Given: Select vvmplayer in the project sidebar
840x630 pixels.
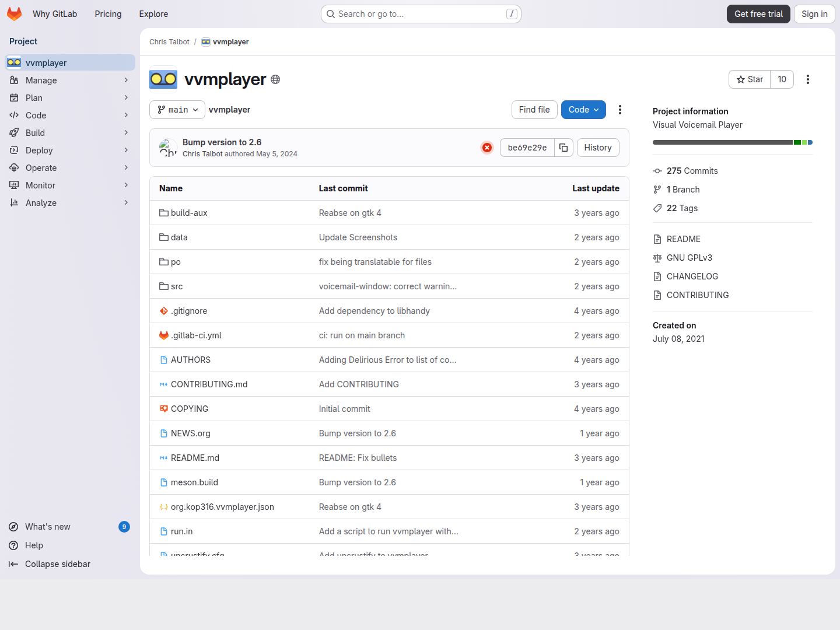Looking at the screenshot, I should [70, 63].
